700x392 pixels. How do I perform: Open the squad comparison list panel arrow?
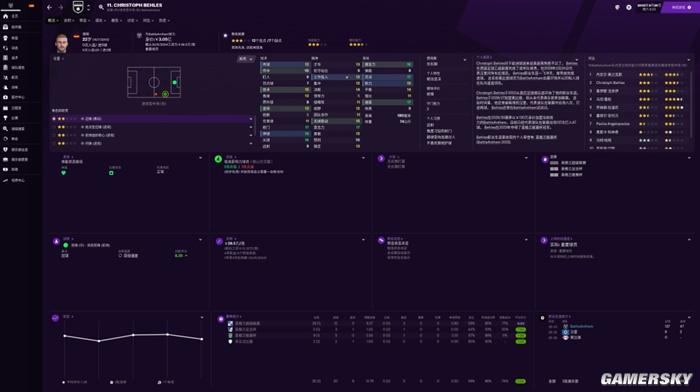point(689,59)
